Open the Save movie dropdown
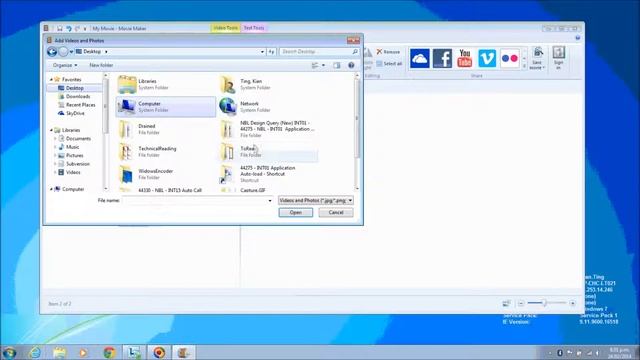The width and height of the screenshot is (640, 360). coord(537,58)
